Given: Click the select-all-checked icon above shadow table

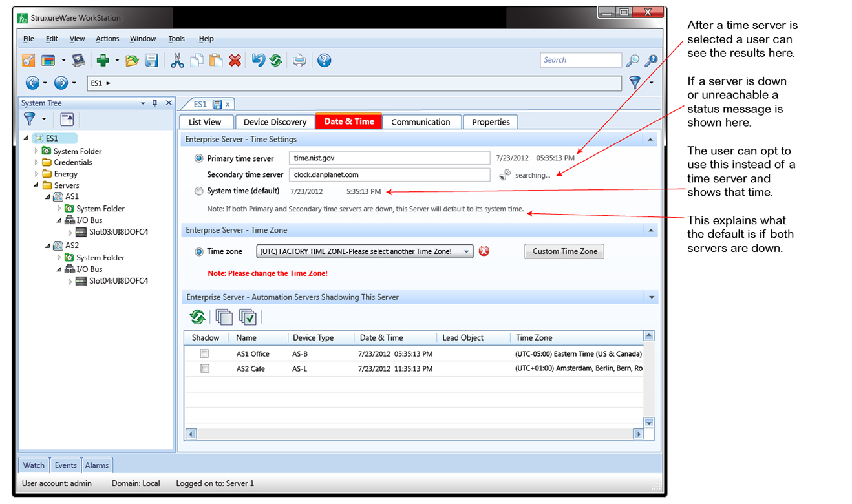Looking at the screenshot, I should tap(248, 317).
